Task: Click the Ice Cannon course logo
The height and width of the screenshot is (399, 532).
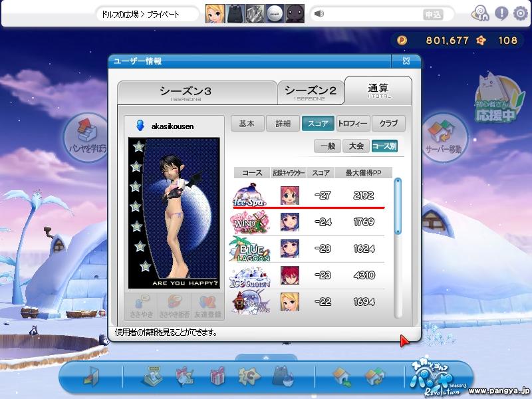Action: pos(250,276)
